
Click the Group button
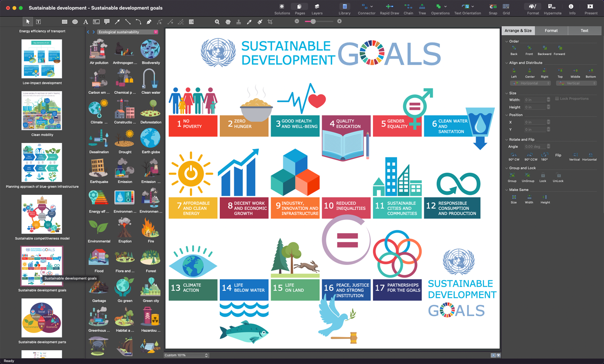click(512, 178)
